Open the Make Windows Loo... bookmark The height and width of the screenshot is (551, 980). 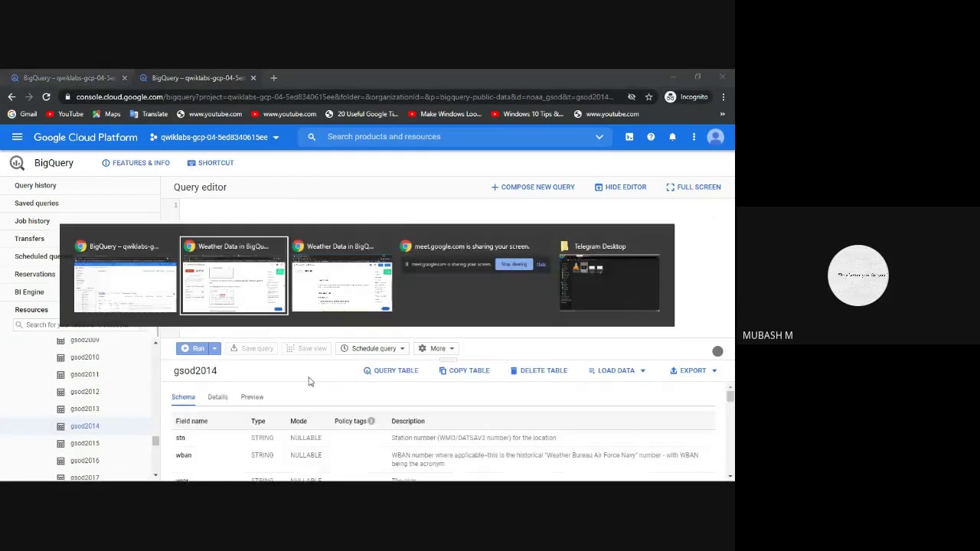(x=445, y=114)
